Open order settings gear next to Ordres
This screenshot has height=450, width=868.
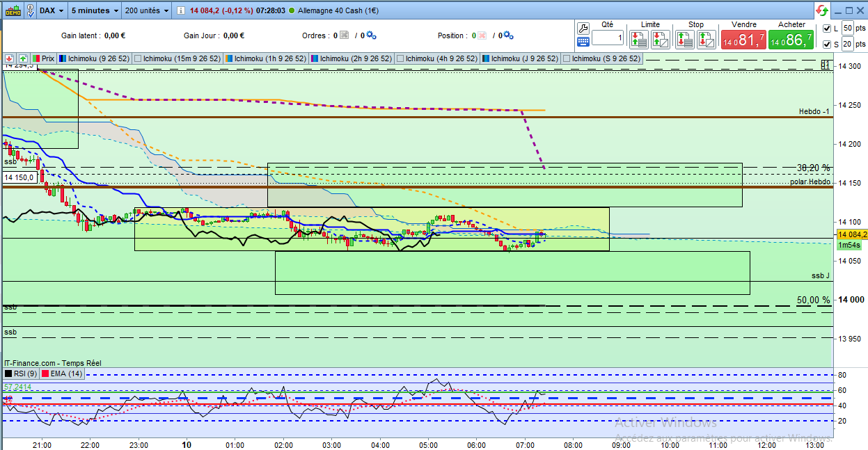371,35
